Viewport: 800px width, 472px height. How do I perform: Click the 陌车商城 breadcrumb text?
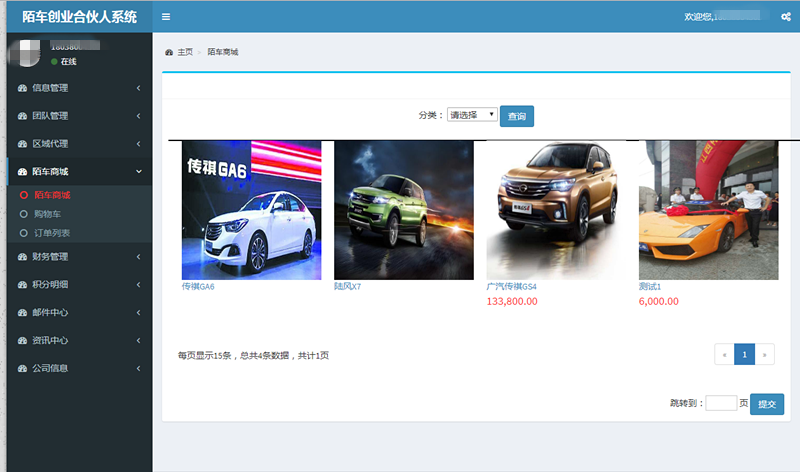(222, 52)
